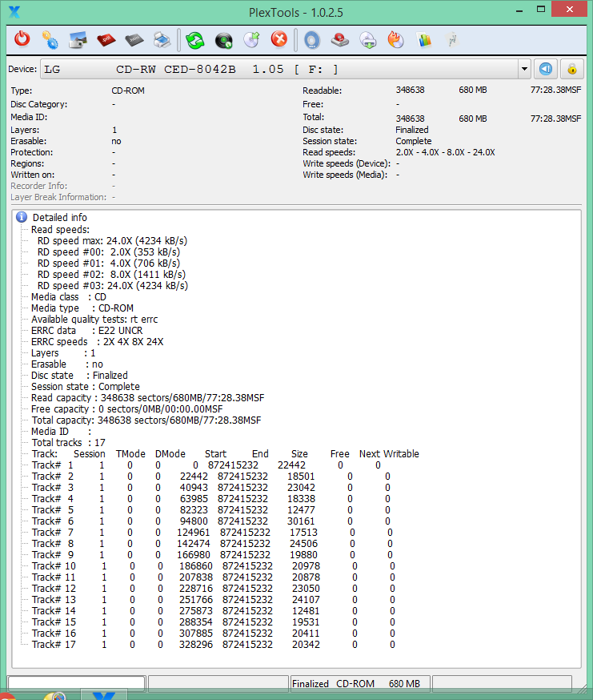Click the black disc with green badge icon
Viewport: 593px width, 700px height.
click(223, 41)
